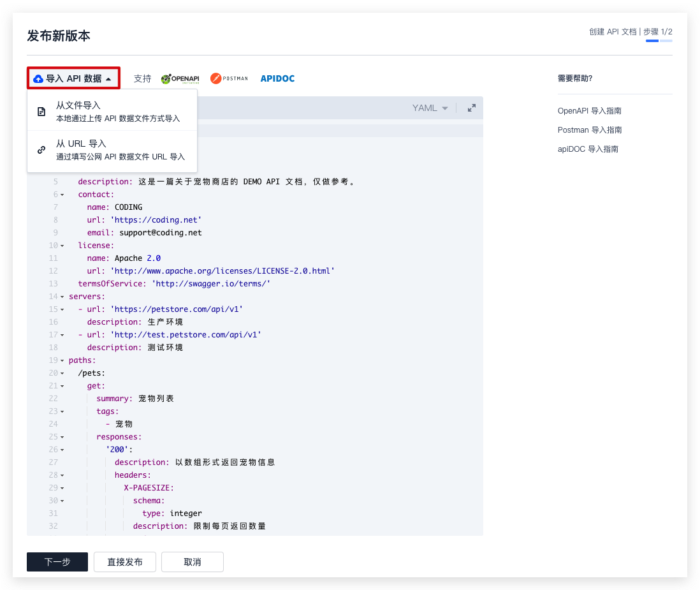Open the YAML format dropdown

pyautogui.click(x=430, y=108)
